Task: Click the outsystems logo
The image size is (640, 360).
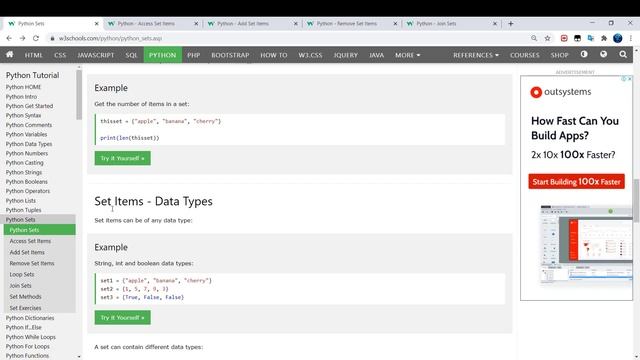Action: (x=560, y=92)
